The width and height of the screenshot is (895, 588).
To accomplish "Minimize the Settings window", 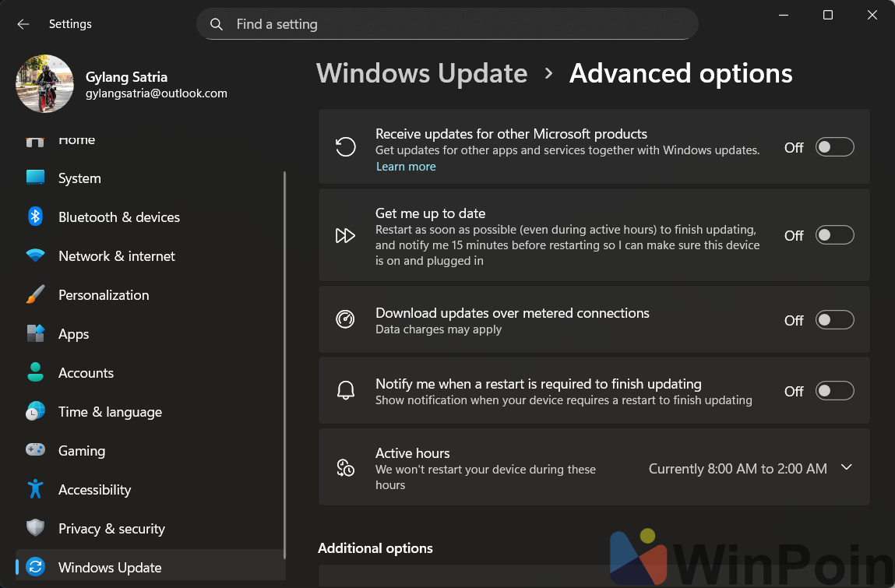I will point(784,16).
